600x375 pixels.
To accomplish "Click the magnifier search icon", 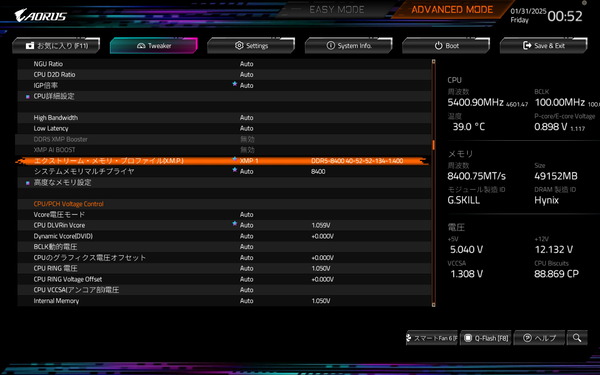I will click(x=577, y=338).
